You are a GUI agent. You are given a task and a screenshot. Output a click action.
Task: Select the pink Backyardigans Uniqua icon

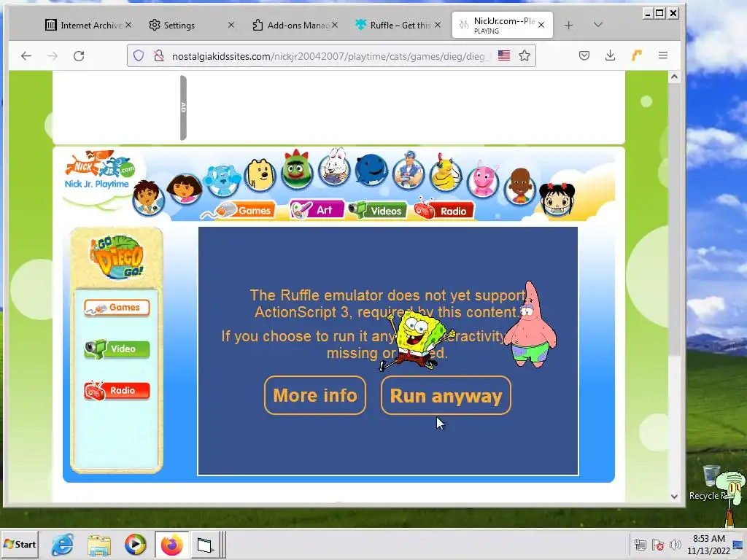point(483,180)
